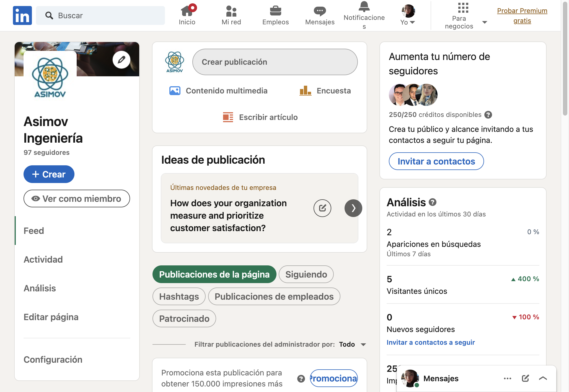The image size is (569, 392).
Task: Open the Notificaciones bell icon
Action: point(364,7)
